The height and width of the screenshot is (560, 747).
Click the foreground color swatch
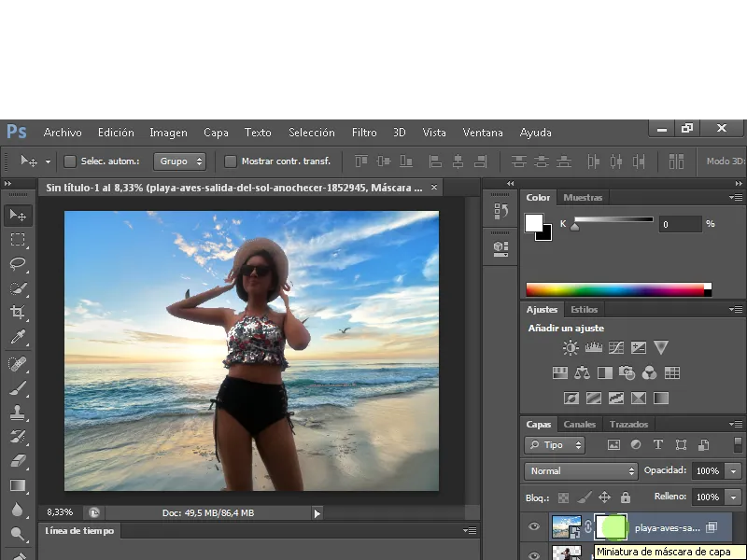(x=534, y=222)
